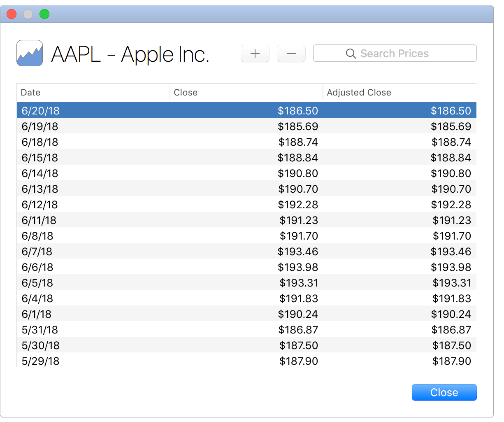Click the green zoom window button

click(44, 14)
